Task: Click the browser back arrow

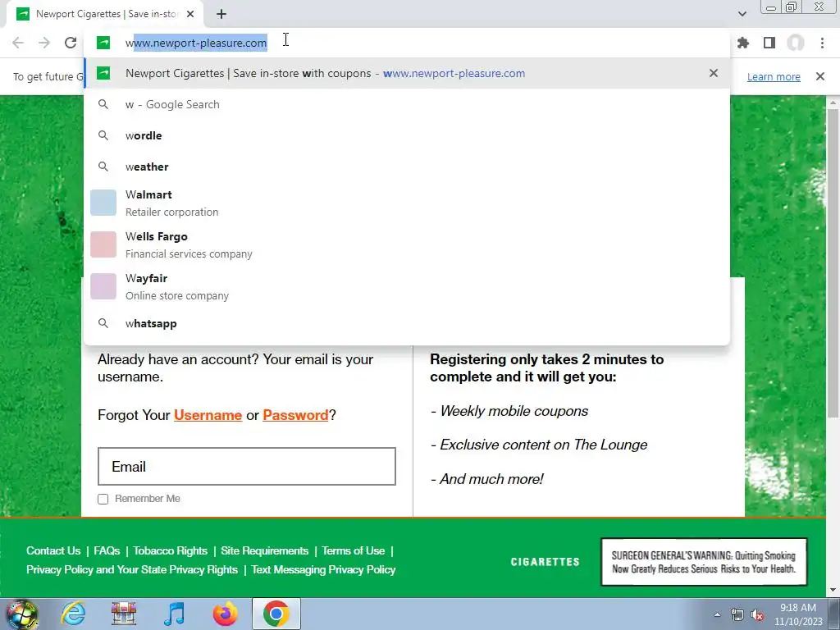Action: coord(18,43)
